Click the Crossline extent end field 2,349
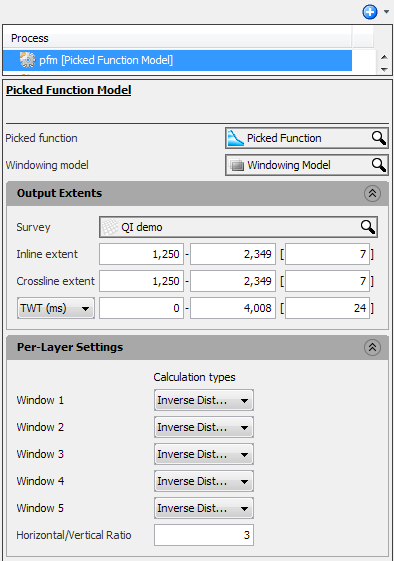Viewport: 394px width, 561px height. pyautogui.click(x=233, y=281)
